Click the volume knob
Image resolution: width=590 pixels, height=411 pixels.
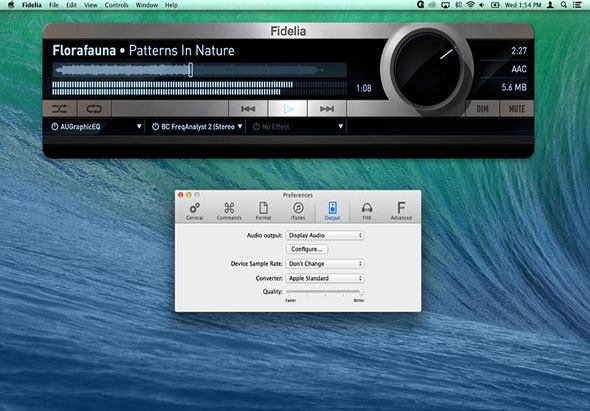point(427,70)
